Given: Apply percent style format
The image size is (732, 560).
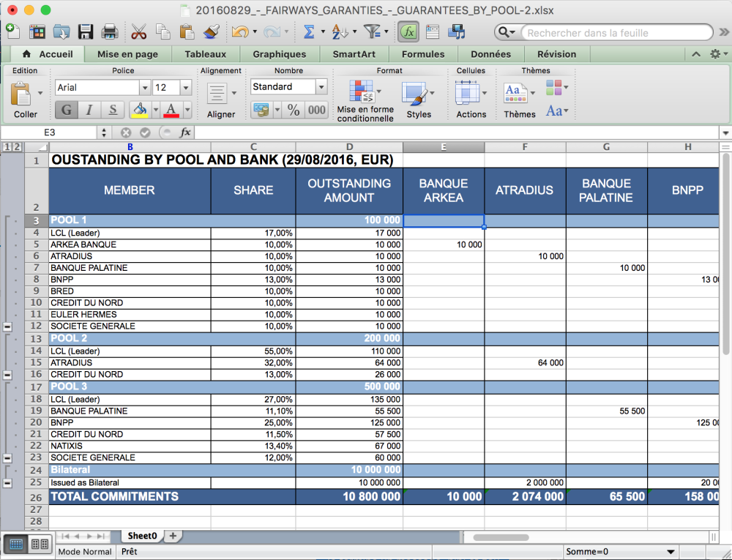Looking at the screenshot, I should tap(294, 110).
